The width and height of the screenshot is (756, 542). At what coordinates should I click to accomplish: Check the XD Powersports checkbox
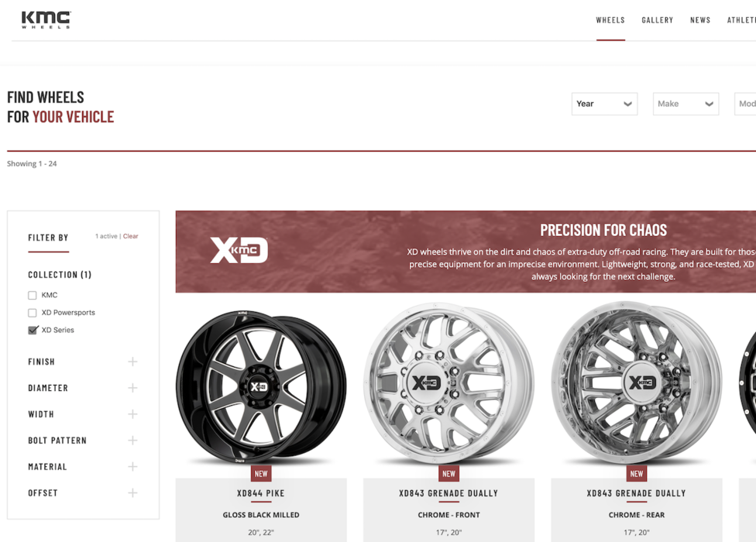(x=33, y=313)
